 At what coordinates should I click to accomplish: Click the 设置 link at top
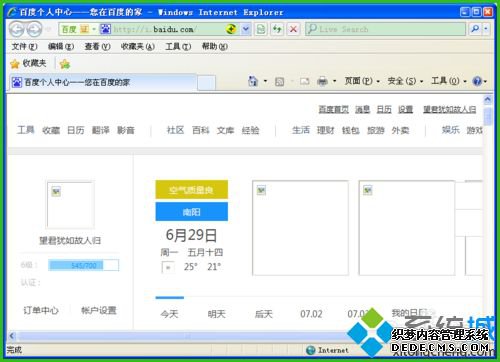[406, 109]
